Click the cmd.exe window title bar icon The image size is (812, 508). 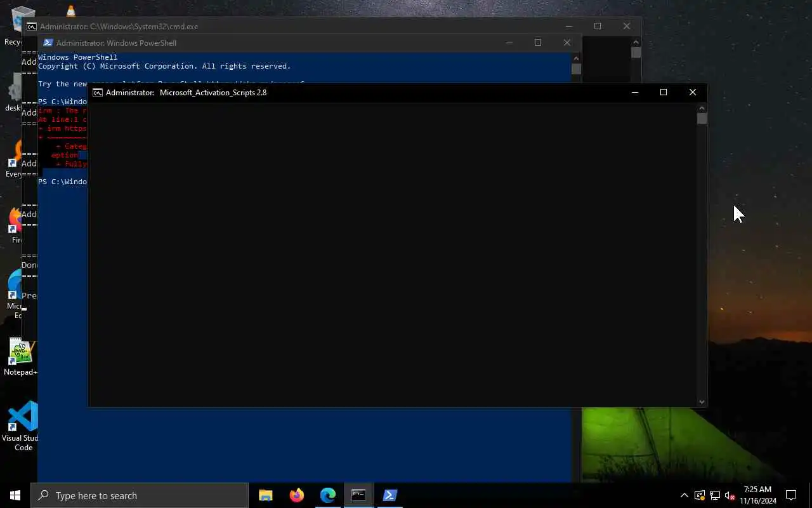(31, 27)
